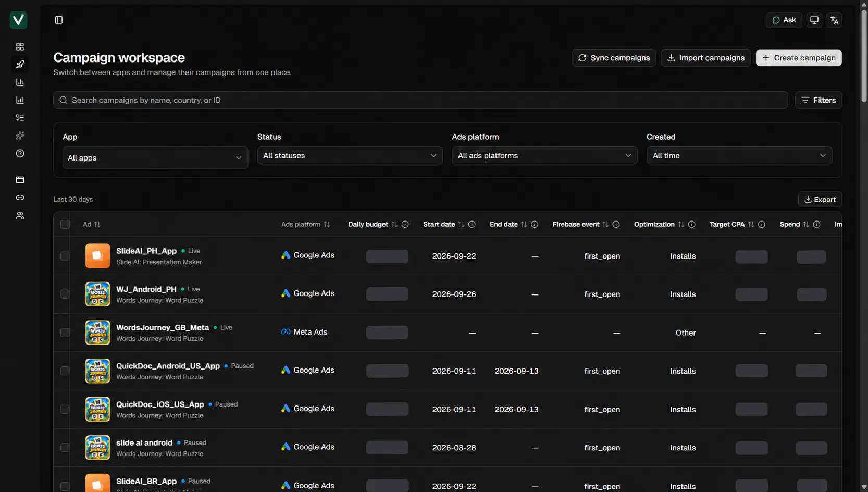Screen dimensions: 868x492
Task: Open the sparkles AI icon in sidebar
Action: [20, 136]
